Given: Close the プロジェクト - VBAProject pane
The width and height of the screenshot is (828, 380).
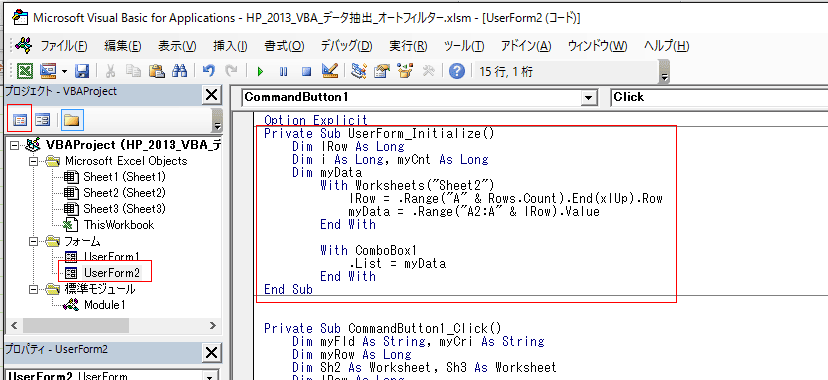Looking at the screenshot, I should 211,95.
